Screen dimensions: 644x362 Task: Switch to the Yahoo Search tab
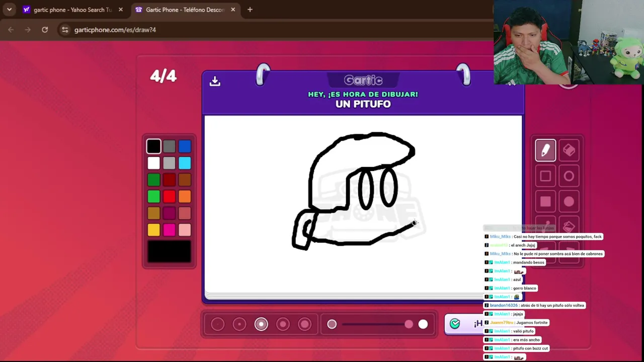pyautogui.click(x=73, y=10)
